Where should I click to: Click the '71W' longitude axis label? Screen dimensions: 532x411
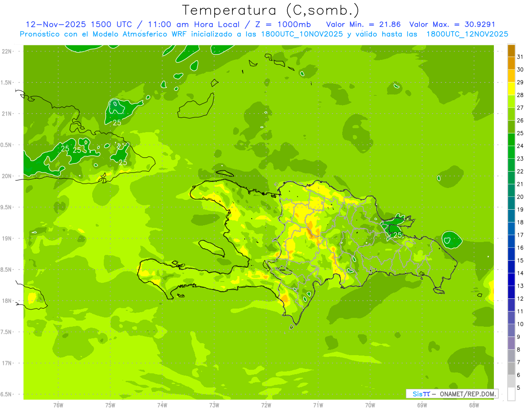click(318, 405)
